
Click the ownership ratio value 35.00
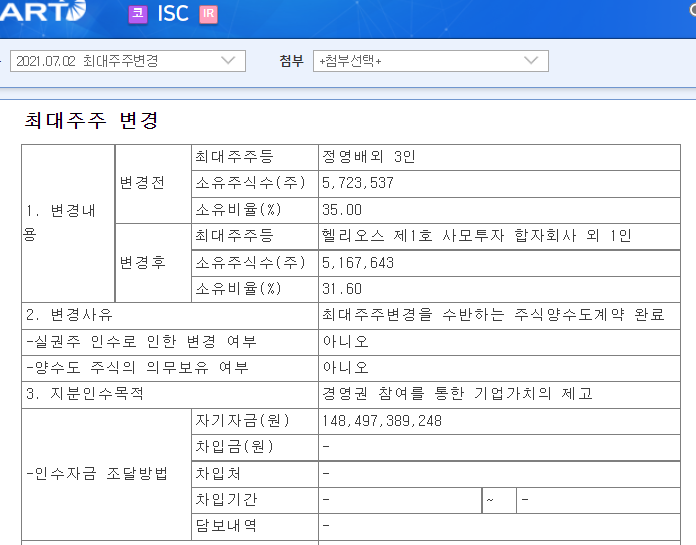342,209
